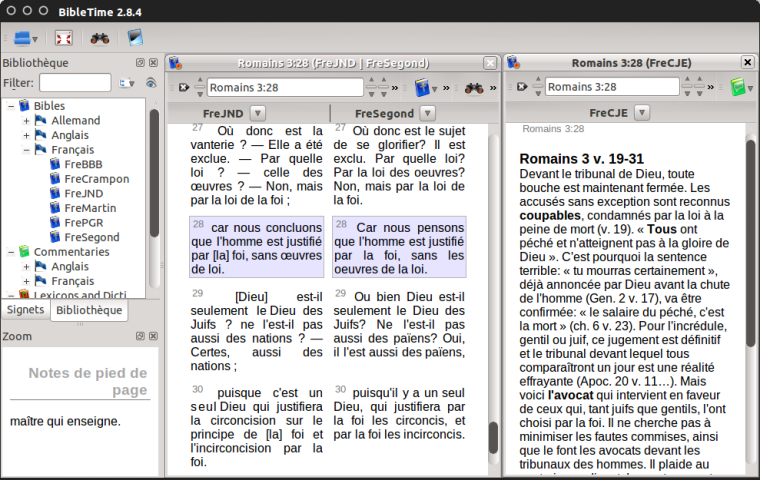The width and height of the screenshot is (760, 480).
Task: Click window icon of FreCJE window
Action: tap(513, 63)
